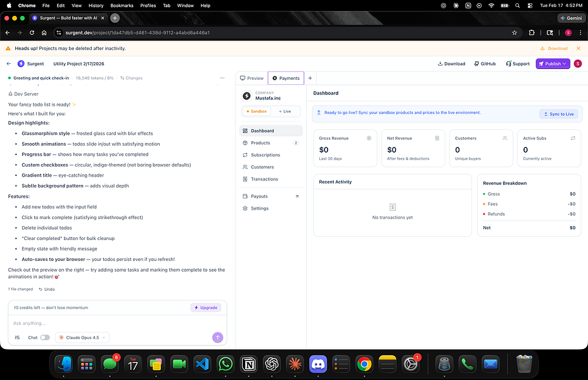Open Chrome History menu

96,6
